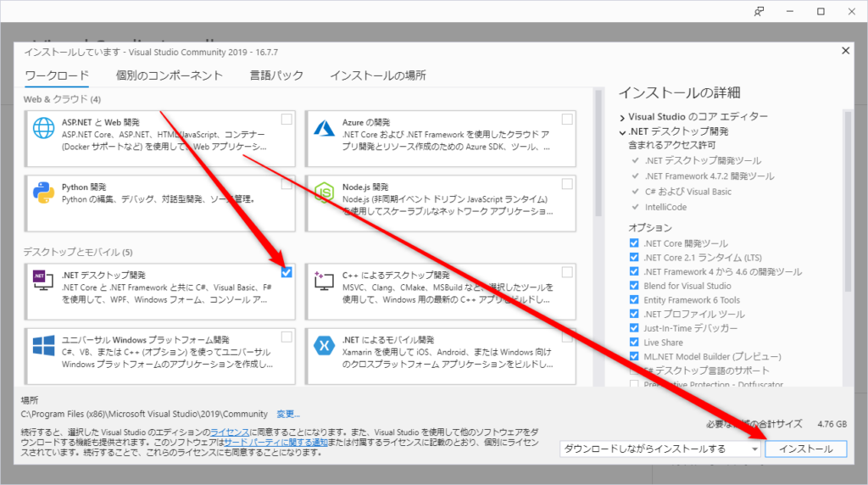Enable the Azure の開発 workload checkbox
The height and width of the screenshot is (485, 868).
[567, 120]
